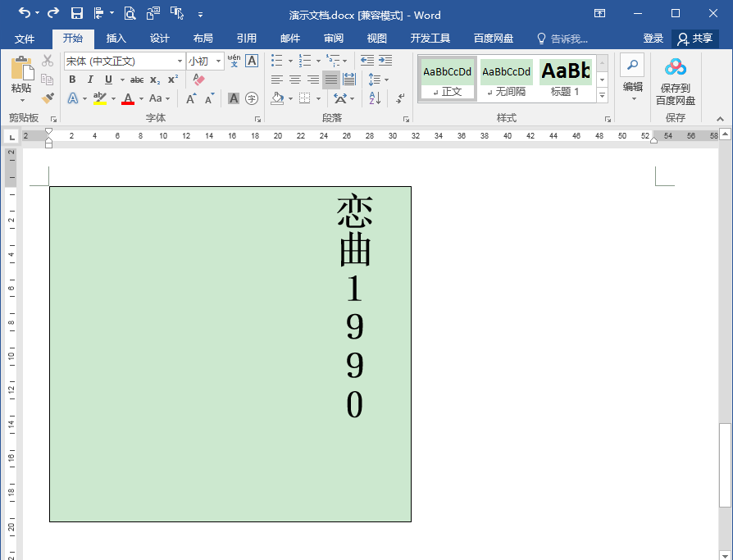Show or hide paragraph marks

400,98
